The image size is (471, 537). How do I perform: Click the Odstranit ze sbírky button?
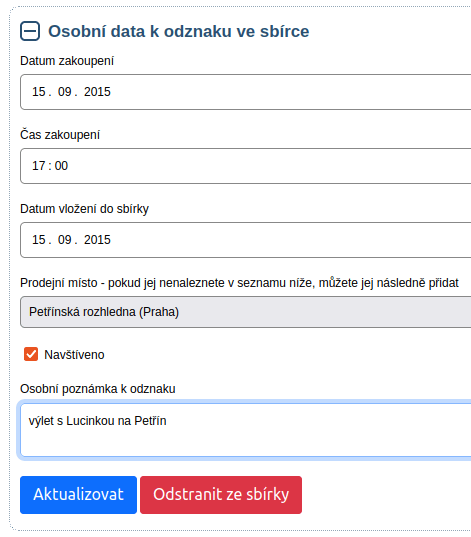[x=221, y=495]
